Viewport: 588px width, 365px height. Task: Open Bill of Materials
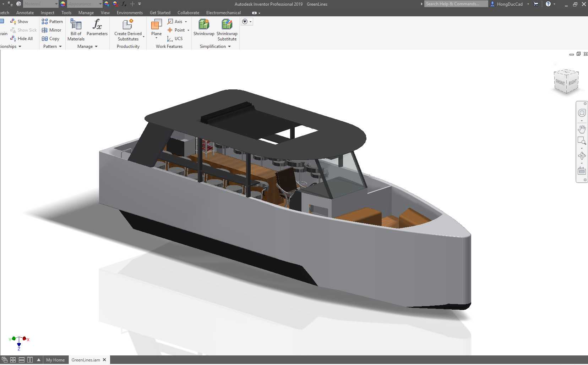pyautogui.click(x=76, y=30)
